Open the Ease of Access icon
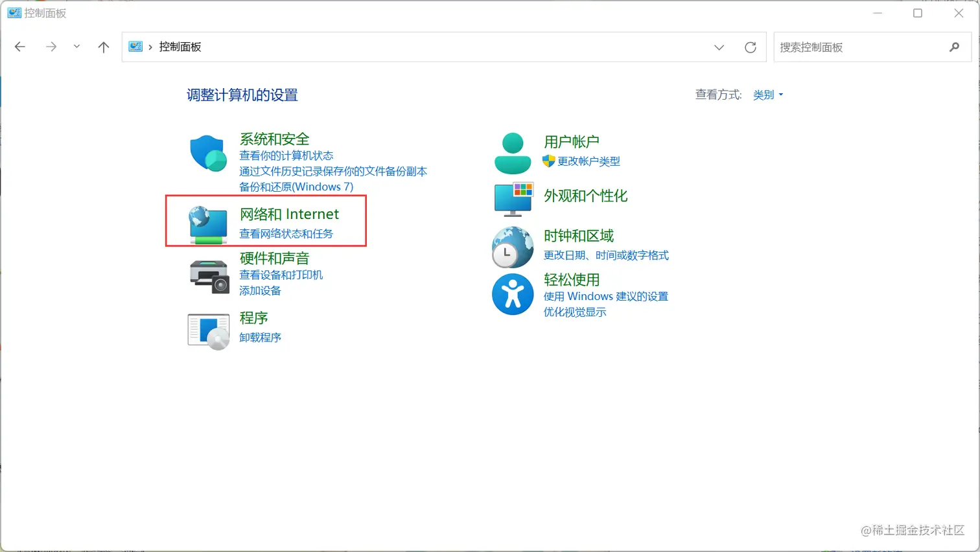Screen dimensions: 980x552 513,294
